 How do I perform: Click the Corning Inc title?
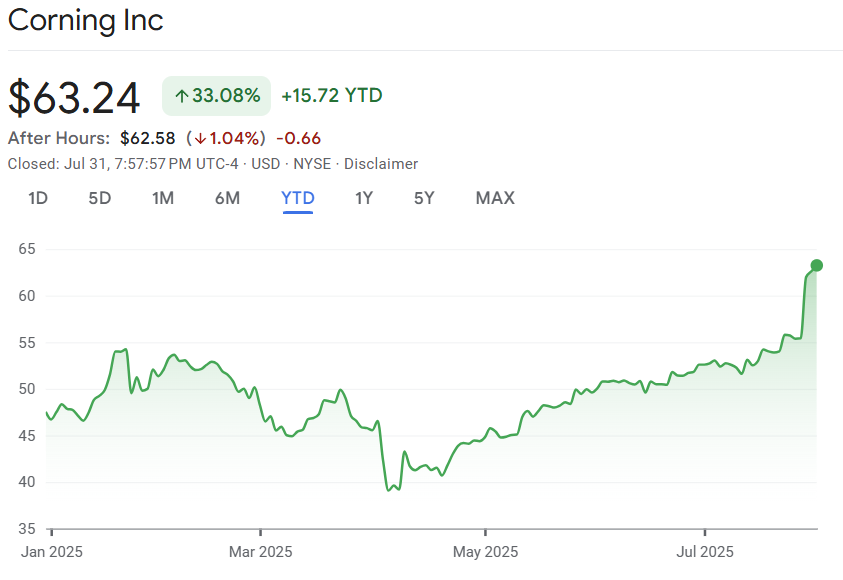tap(85, 21)
